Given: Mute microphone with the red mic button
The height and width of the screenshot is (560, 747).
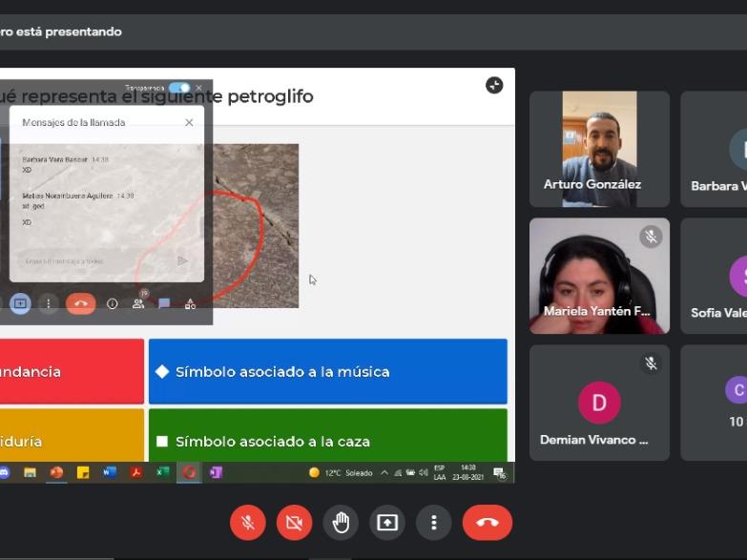Looking at the screenshot, I should [248, 523].
